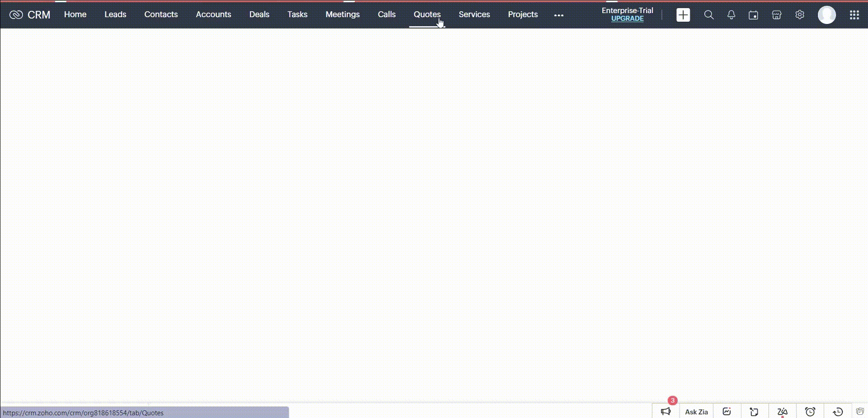The image size is (868, 418).
Task: Open the sticky note icon in bottom bar
Action: [754, 411]
